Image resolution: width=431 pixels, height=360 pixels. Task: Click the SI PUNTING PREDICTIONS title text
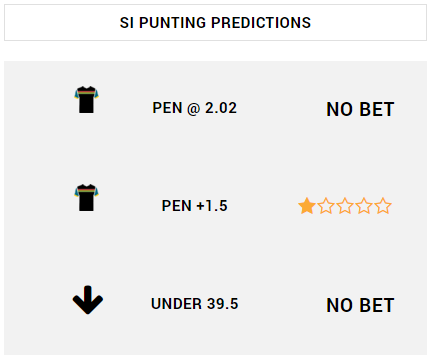[215, 23]
